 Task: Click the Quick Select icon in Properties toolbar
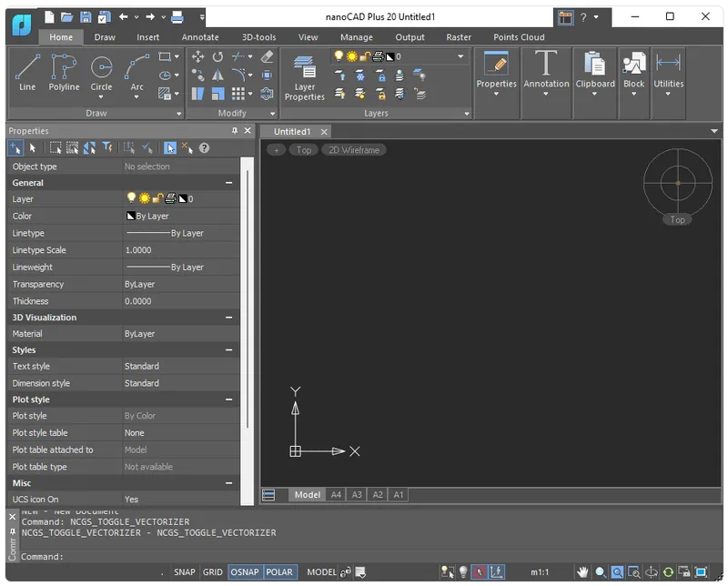pyautogui.click(x=107, y=147)
